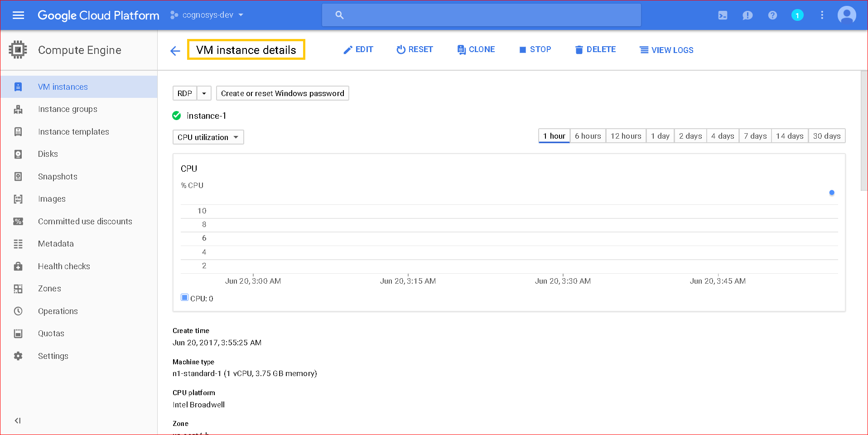868x435 pixels.
Task: Collapse the sidebar using bottom chevron
Action: coord(18,420)
